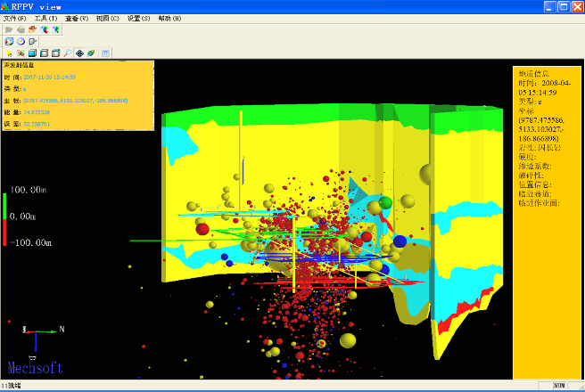
Task: Open the 设置(S) menu
Action: point(138,18)
